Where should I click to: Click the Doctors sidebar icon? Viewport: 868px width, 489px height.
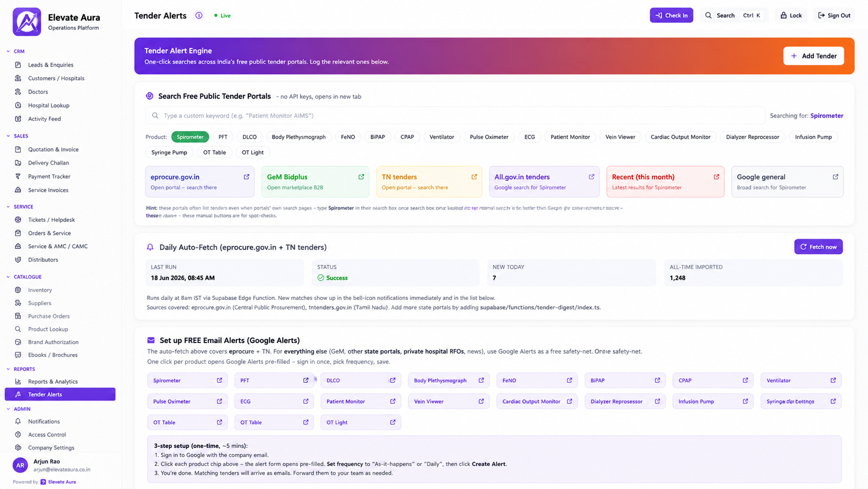tap(18, 92)
